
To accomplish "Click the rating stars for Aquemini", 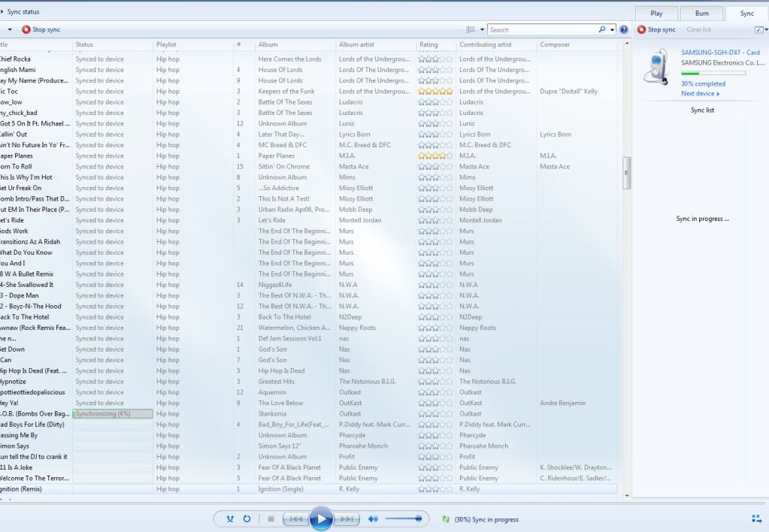I will click(x=435, y=392).
